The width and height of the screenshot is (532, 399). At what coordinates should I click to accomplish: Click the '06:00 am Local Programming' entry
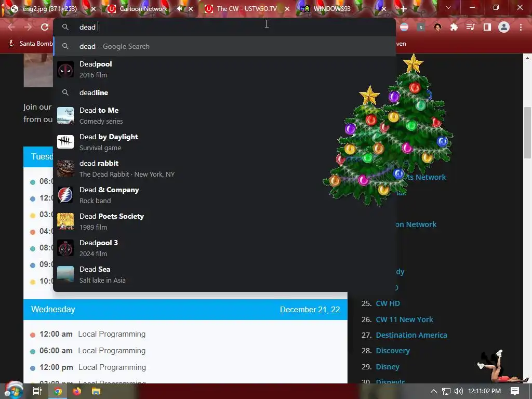pyautogui.click(x=92, y=351)
